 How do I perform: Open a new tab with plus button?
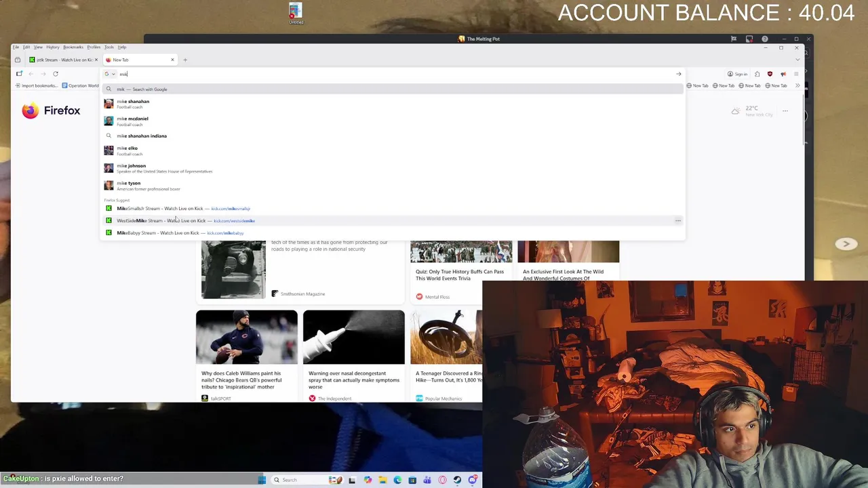click(184, 60)
